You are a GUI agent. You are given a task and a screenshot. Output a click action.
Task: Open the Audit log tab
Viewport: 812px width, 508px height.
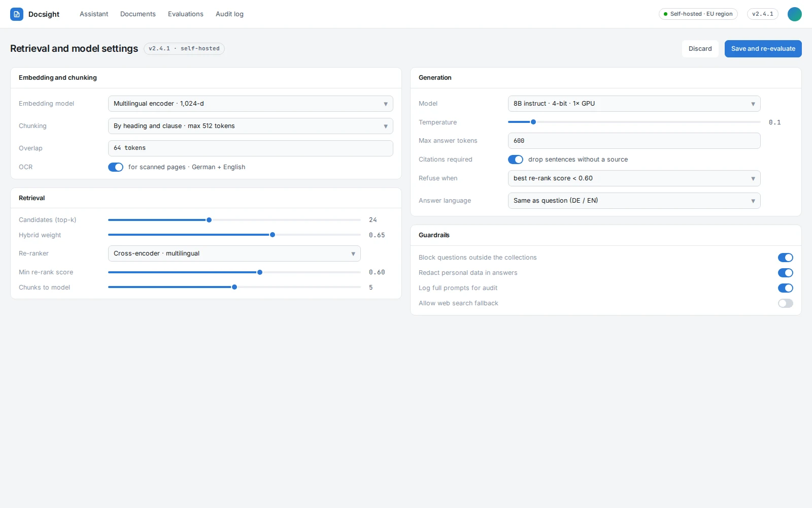point(229,14)
